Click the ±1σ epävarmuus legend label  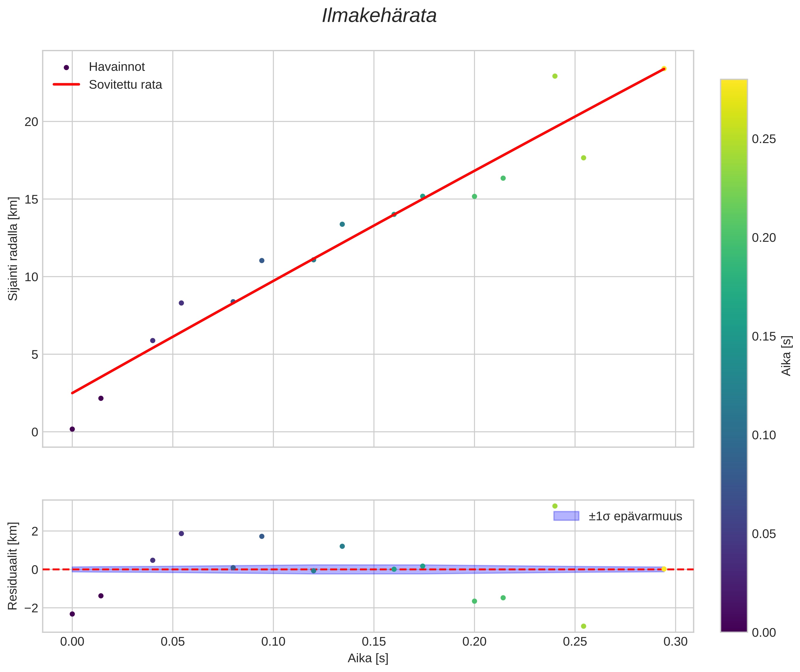point(635,517)
